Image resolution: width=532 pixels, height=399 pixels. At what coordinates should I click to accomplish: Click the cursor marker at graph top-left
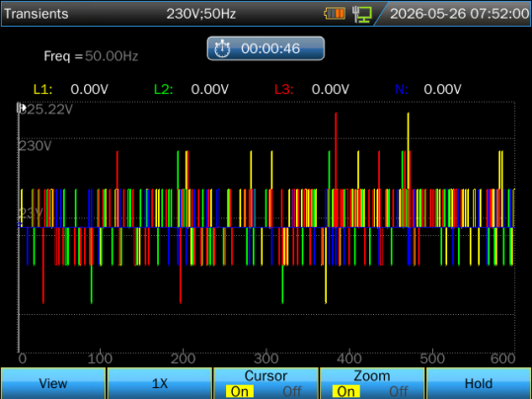[22, 108]
